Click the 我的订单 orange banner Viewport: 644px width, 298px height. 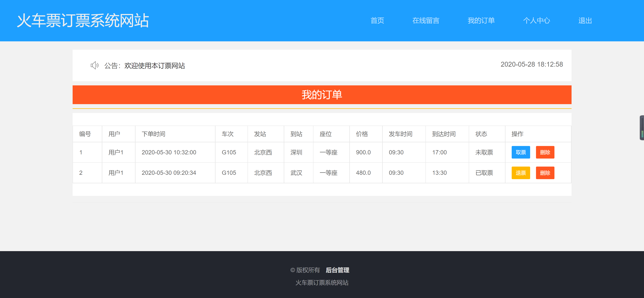pos(322,95)
